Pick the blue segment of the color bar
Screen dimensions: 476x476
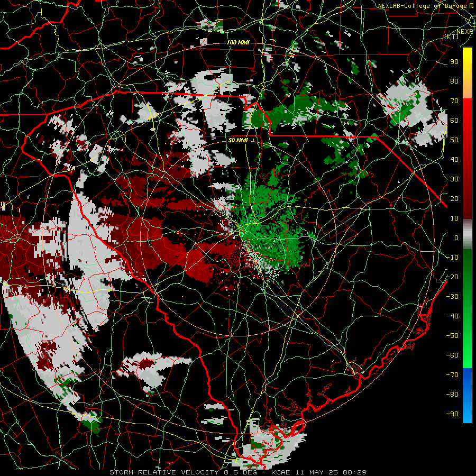tap(467, 396)
